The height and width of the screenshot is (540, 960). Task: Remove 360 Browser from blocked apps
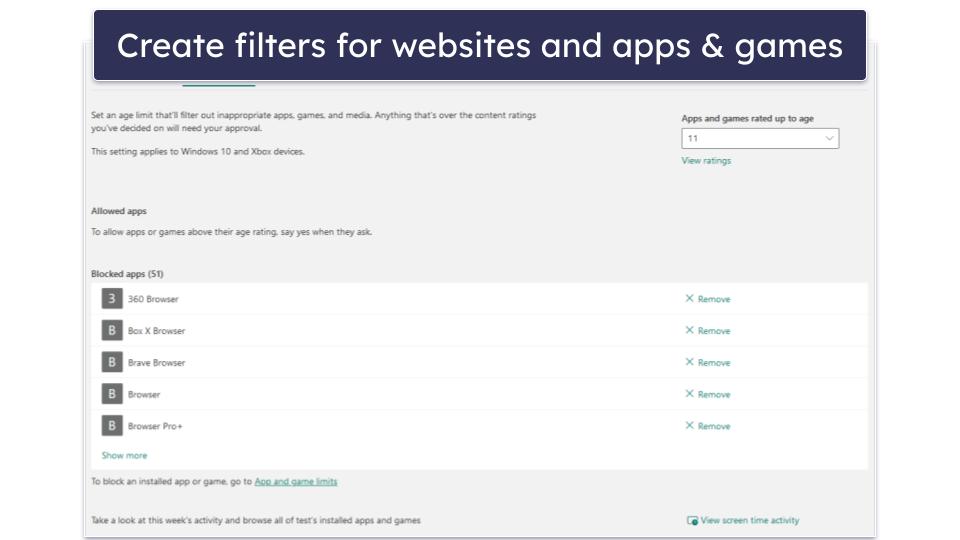coord(708,299)
